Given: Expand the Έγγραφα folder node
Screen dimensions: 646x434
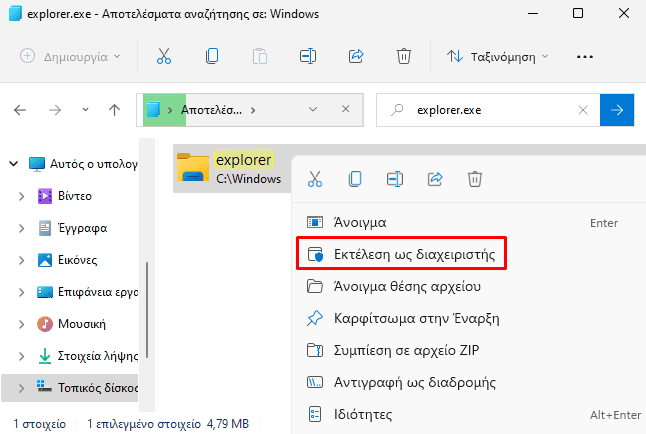Looking at the screenshot, I should pyautogui.click(x=21, y=228).
